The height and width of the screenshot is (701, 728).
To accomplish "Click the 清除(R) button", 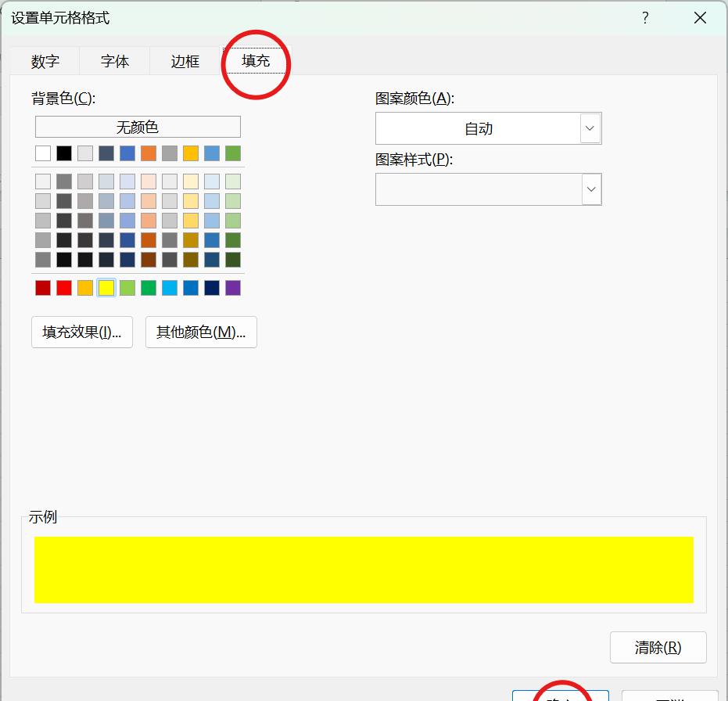I will tap(658, 647).
